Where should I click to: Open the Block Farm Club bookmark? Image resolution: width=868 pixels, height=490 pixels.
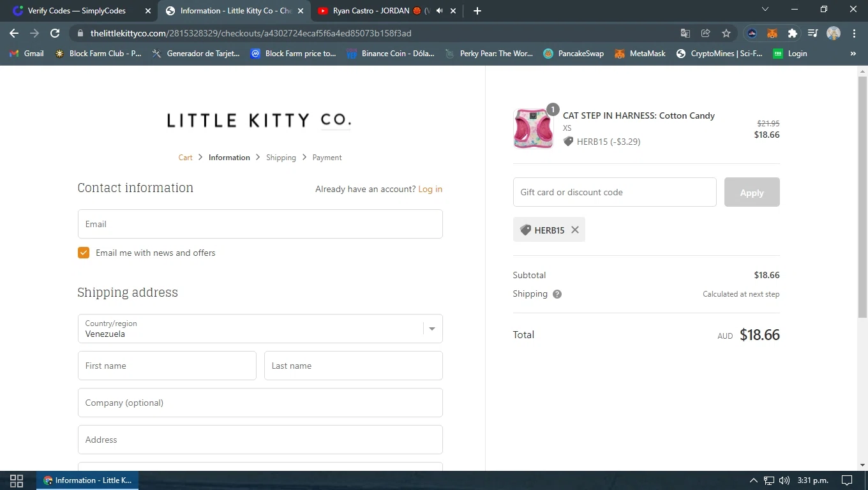tap(98, 54)
